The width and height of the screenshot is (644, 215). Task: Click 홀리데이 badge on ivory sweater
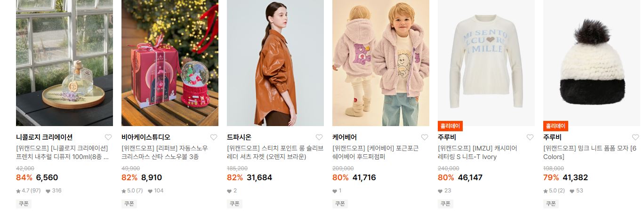(x=451, y=126)
